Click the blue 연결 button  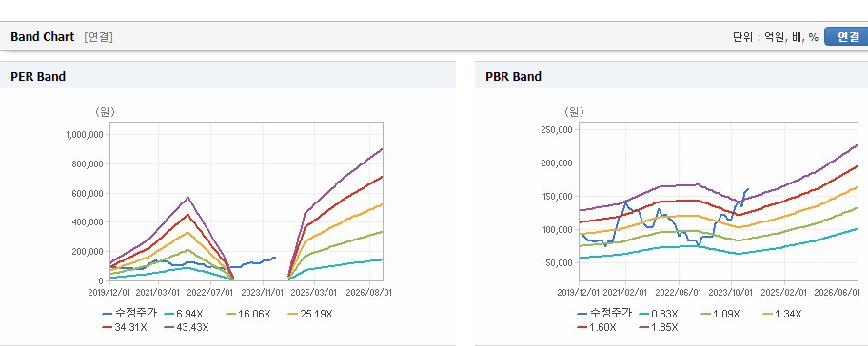click(846, 36)
